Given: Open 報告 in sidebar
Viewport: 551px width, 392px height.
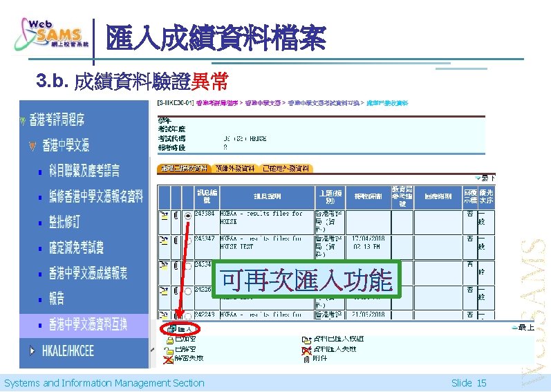Looking at the screenshot, I should click(57, 299).
